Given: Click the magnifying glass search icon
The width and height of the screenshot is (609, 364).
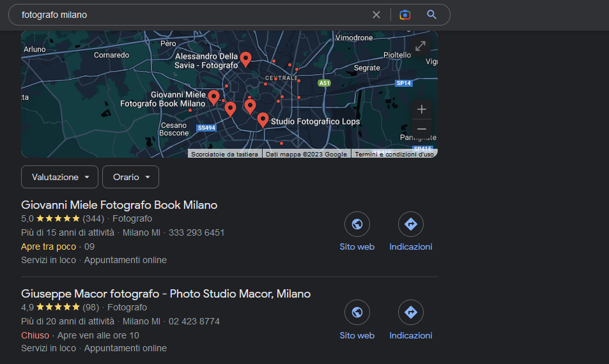Looking at the screenshot, I should pyautogui.click(x=431, y=15).
